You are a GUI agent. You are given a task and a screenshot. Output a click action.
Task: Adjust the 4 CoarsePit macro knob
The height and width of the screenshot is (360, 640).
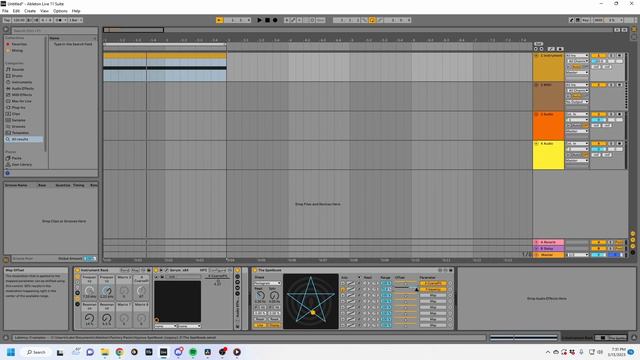(x=141, y=291)
